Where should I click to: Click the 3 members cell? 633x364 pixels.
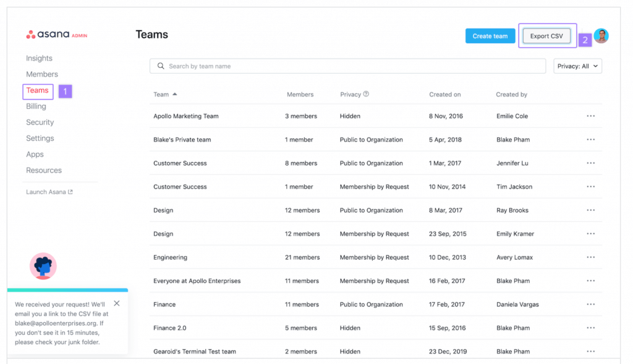301,116
